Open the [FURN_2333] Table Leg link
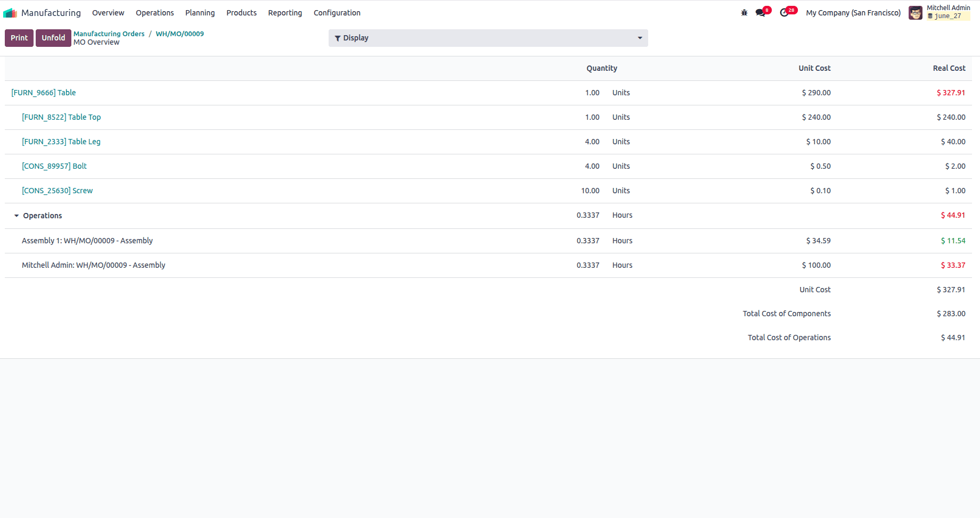 pos(61,142)
